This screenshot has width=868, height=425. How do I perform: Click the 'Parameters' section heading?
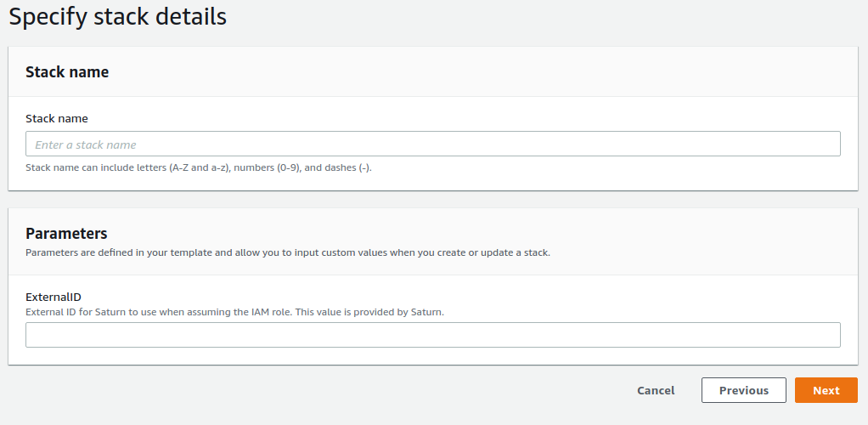point(66,233)
